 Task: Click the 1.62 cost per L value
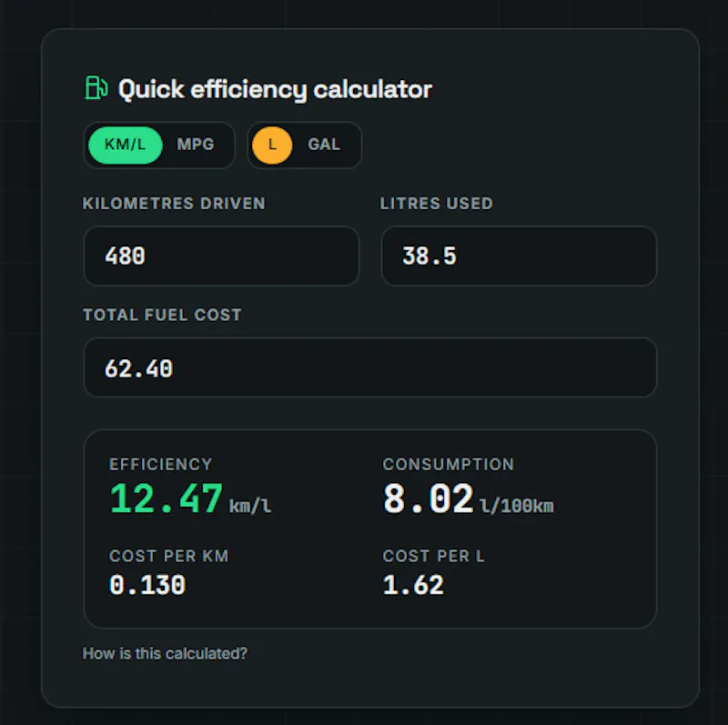(413, 584)
